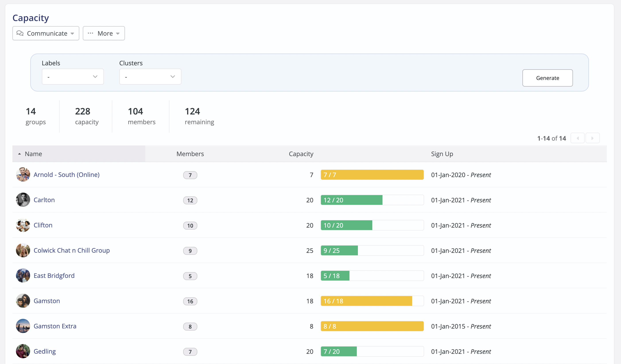Open the Clusters dropdown
Screen dimensions: 621x364
pyautogui.click(x=150, y=77)
